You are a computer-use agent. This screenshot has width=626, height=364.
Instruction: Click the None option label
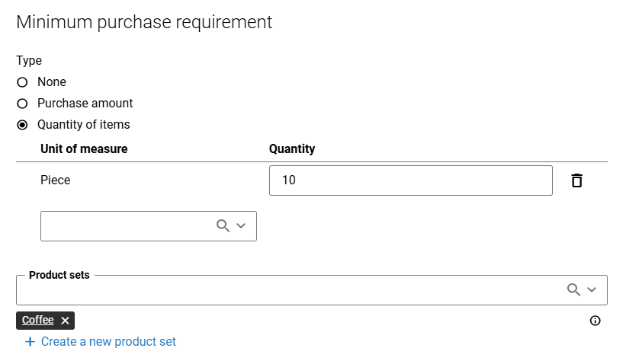[52, 81]
